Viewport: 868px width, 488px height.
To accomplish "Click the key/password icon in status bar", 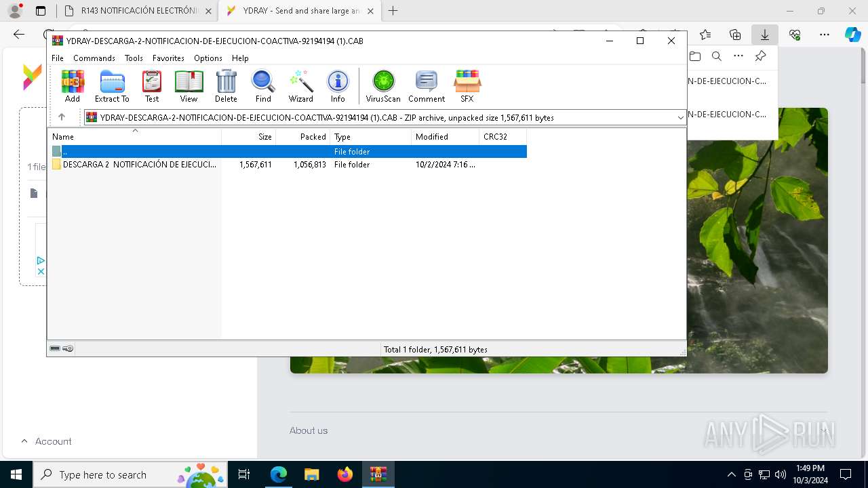I will coord(68,349).
